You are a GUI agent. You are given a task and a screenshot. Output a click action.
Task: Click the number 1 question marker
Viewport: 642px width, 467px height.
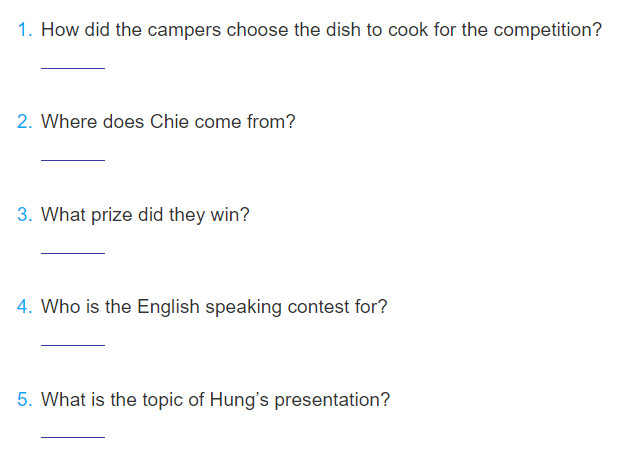24,30
